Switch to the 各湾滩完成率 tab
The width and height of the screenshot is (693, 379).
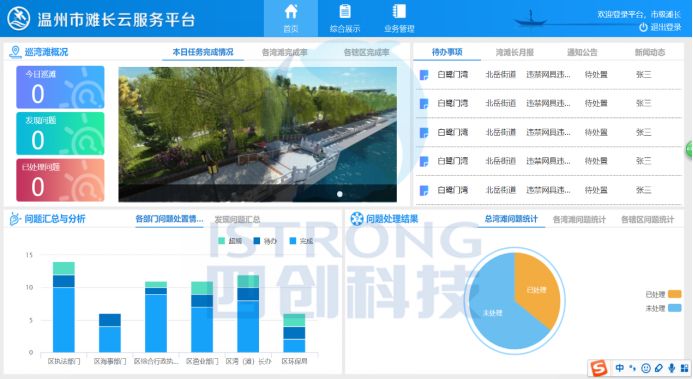click(284, 52)
